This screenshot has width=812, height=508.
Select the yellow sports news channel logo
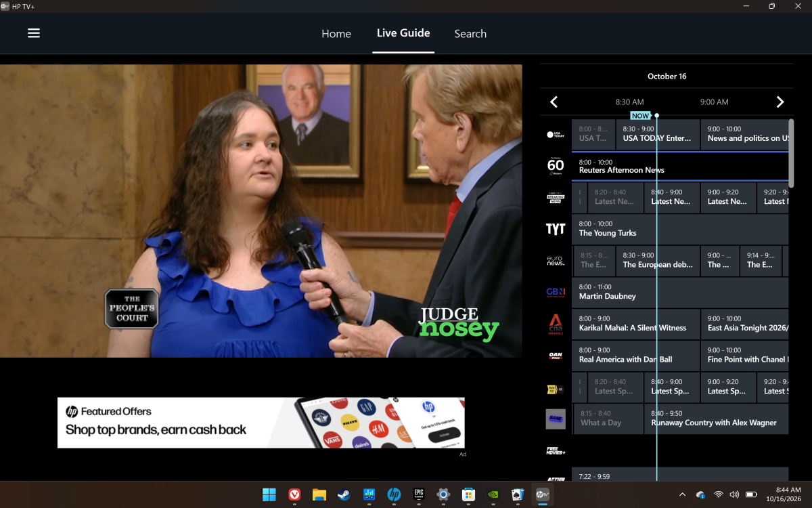pyautogui.click(x=556, y=389)
